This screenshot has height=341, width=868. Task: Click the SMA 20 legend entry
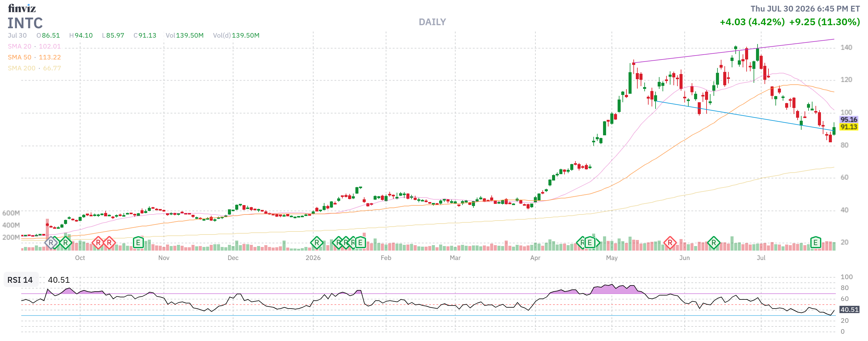(34, 46)
